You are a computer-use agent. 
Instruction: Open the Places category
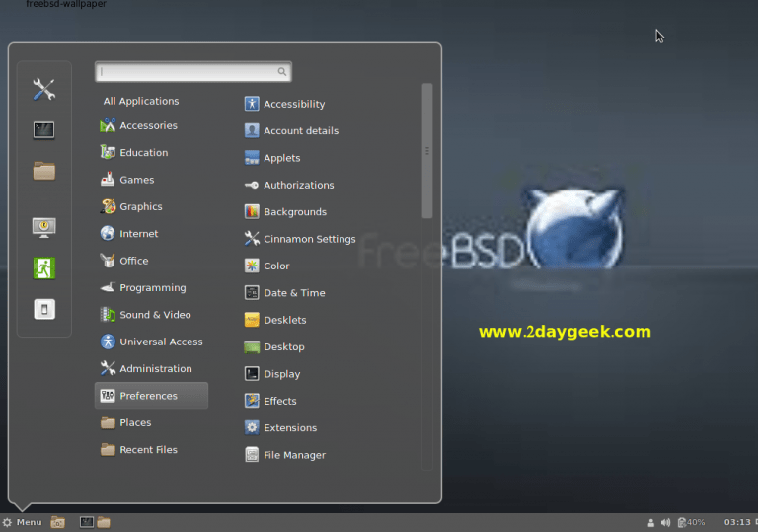[x=125, y=422]
